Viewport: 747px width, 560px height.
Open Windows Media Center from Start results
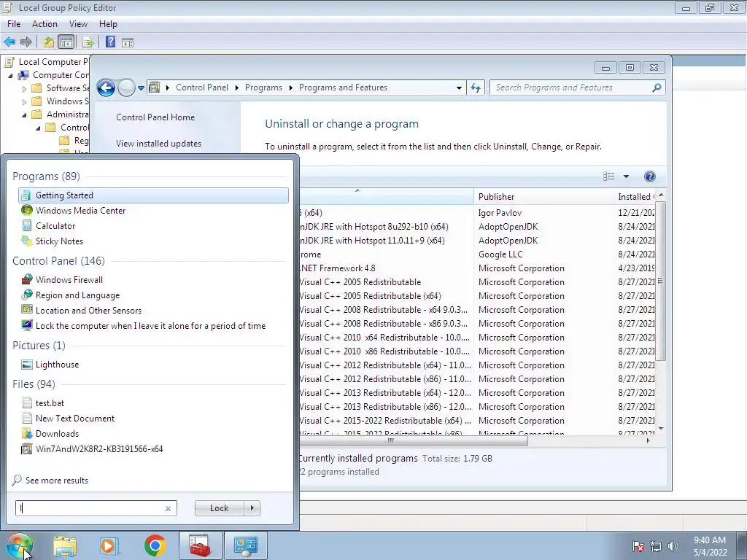pos(80,211)
